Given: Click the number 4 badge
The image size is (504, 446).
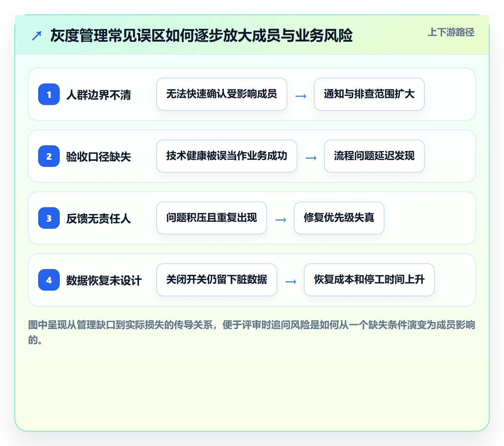Looking at the screenshot, I should [49, 280].
